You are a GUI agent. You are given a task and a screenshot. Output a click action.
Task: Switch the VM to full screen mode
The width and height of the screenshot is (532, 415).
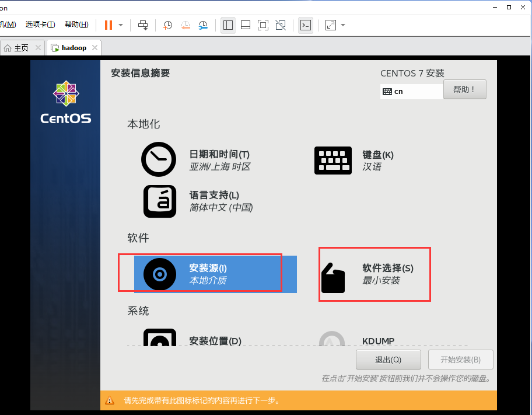263,25
